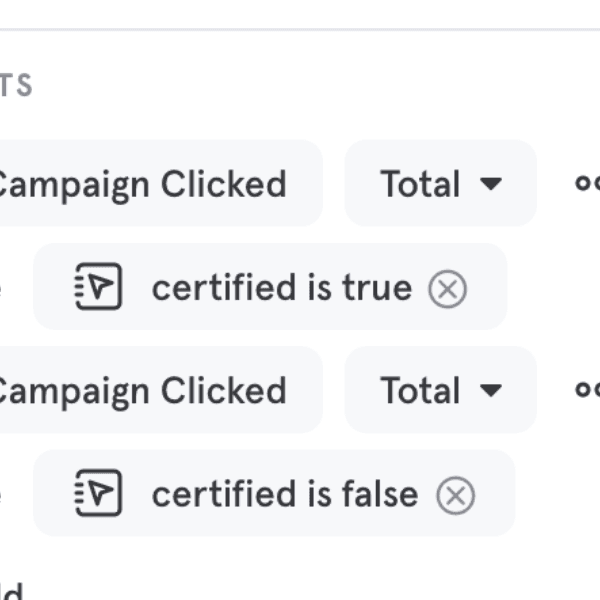Image resolution: width=600 pixels, height=600 pixels.
Task: Remove the 'certified is false' filter
Action: pos(456,495)
